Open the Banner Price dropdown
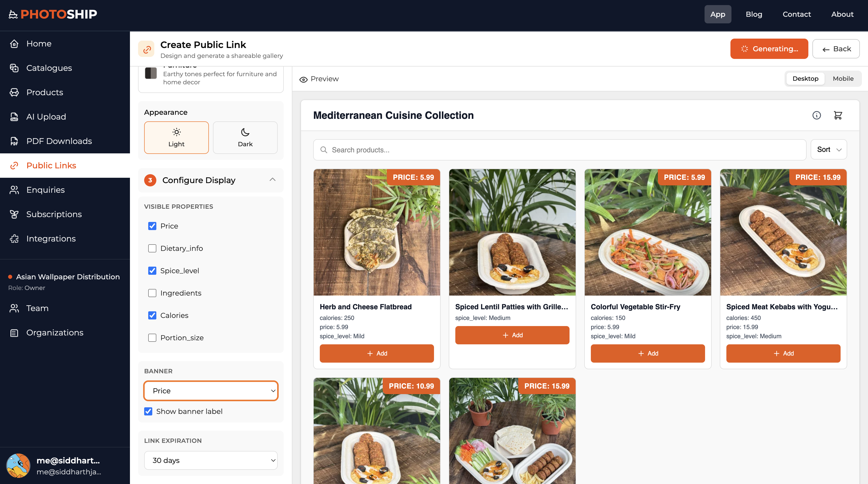Viewport: 868px width, 484px height. point(211,391)
